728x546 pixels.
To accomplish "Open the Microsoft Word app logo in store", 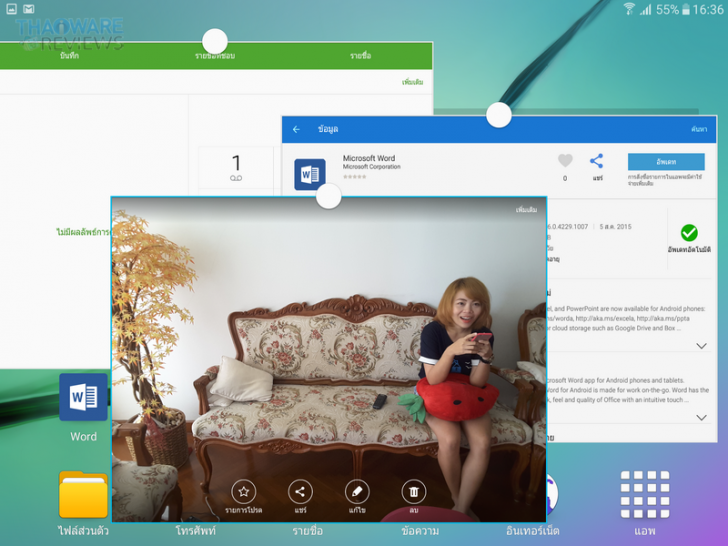I will coord(310,175).
